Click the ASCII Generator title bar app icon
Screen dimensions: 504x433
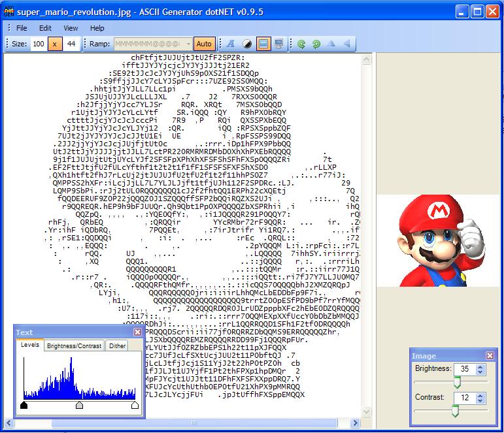tap(8, 12)
